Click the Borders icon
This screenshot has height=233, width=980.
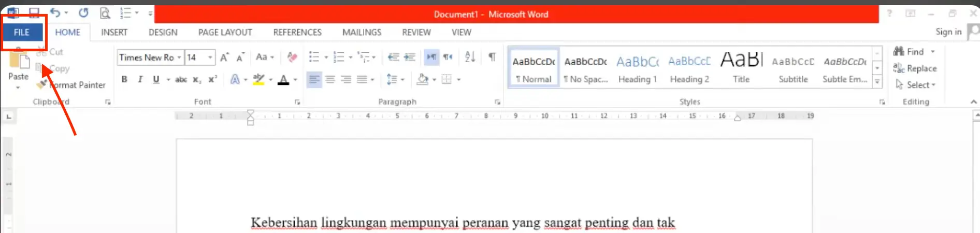pyautogui.click(x=446, y=79)
